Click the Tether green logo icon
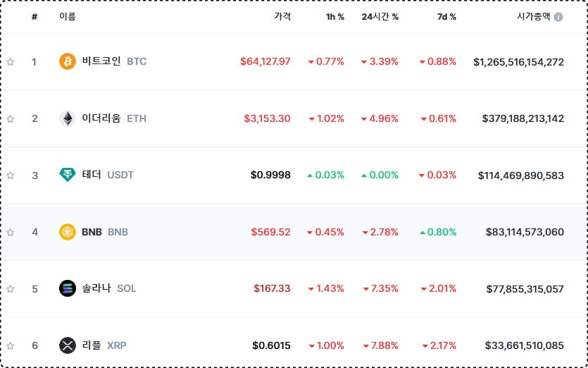The height and width of the screenshot is (368, 588). (68, 175)
